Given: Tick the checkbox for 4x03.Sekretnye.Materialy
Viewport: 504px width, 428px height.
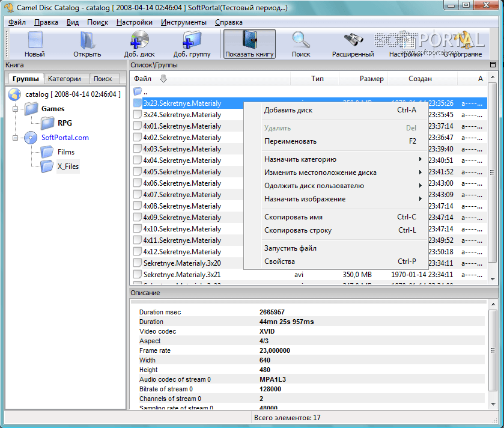Looking at the screenshot, I should coord(138,149).
